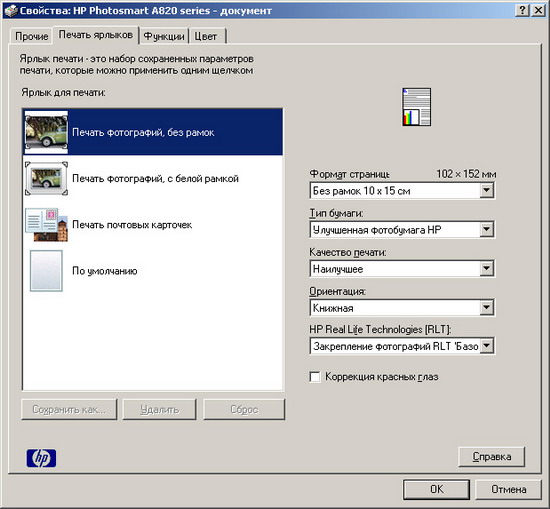Click the blank page default shortcut icon
Viewport: 550px width, 509px height.
(46, 271)
